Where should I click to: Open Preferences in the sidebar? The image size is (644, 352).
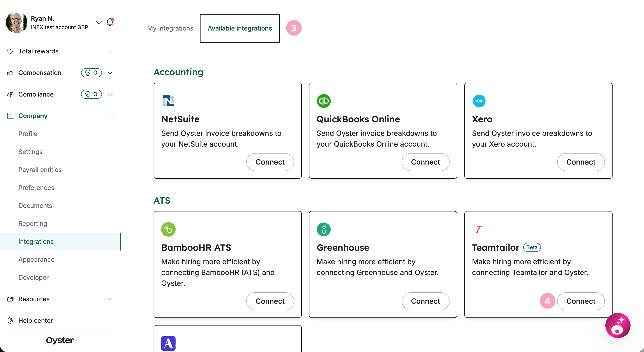36,188
